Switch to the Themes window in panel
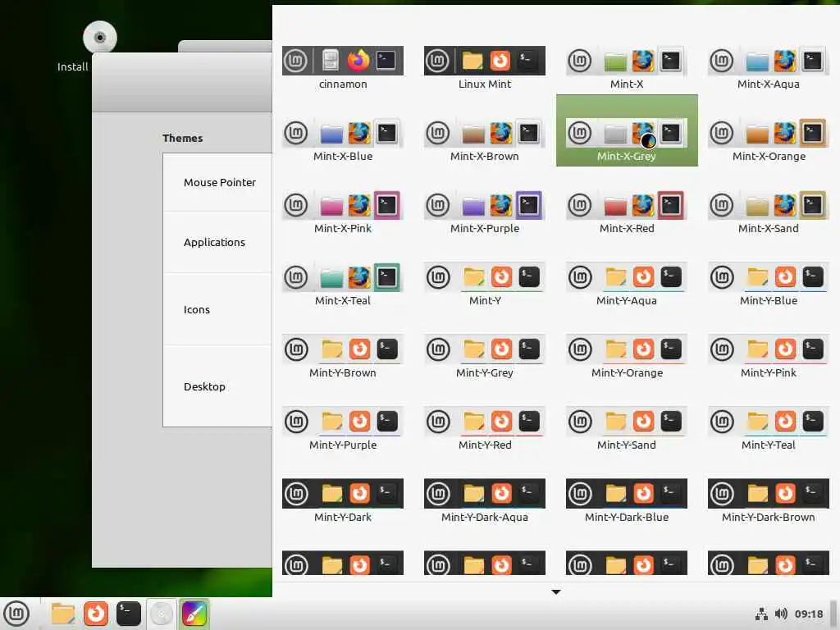Viewport: 840px width, 630px height. tap(194, 614)
